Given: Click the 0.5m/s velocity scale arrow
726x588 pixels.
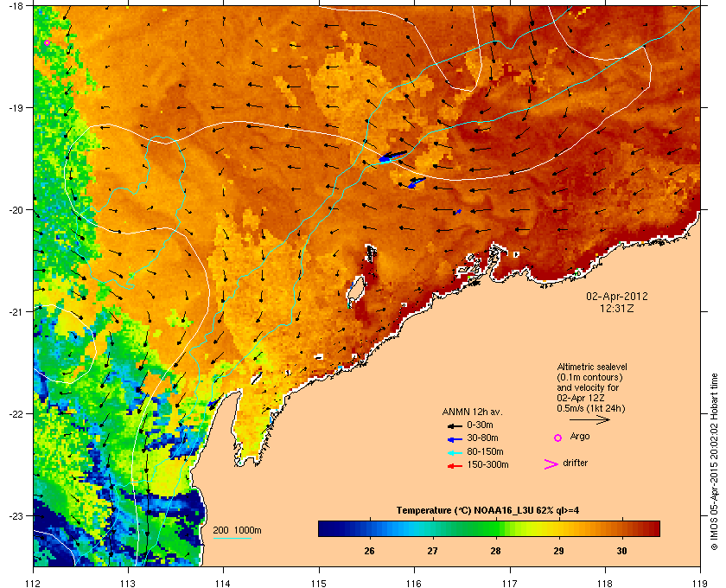Looking at the screenshot, I should [x=589, y=420].
